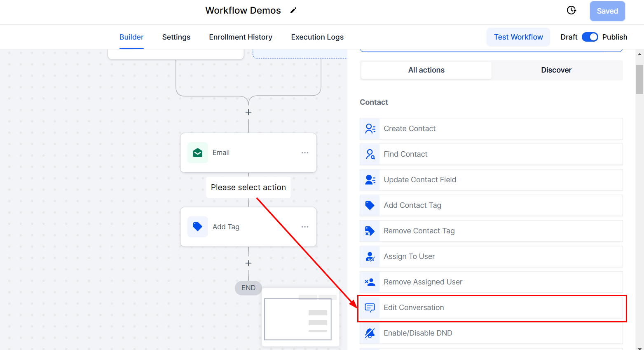Open version history clock icon

[571, 10]
